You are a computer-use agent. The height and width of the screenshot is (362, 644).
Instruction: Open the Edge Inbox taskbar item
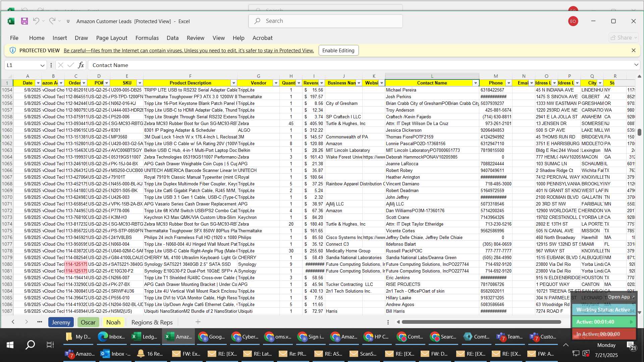111,337
